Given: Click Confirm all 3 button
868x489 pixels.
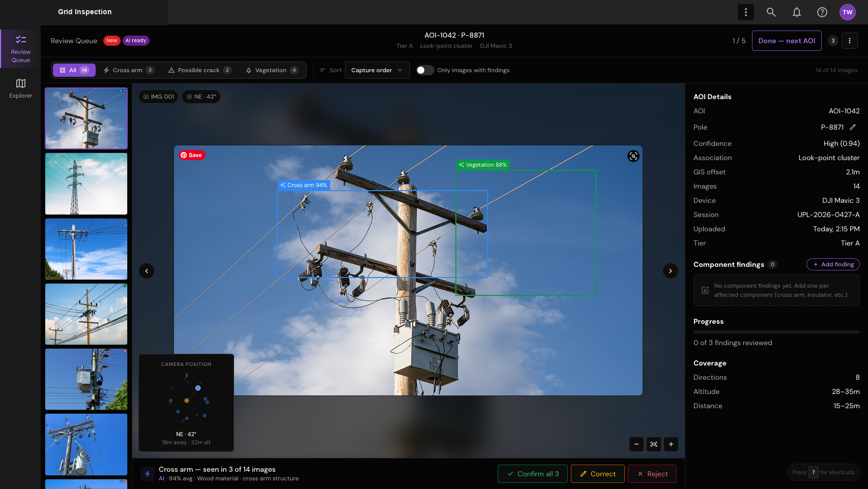Looking at the screenshot, I should tap(533, 474).
